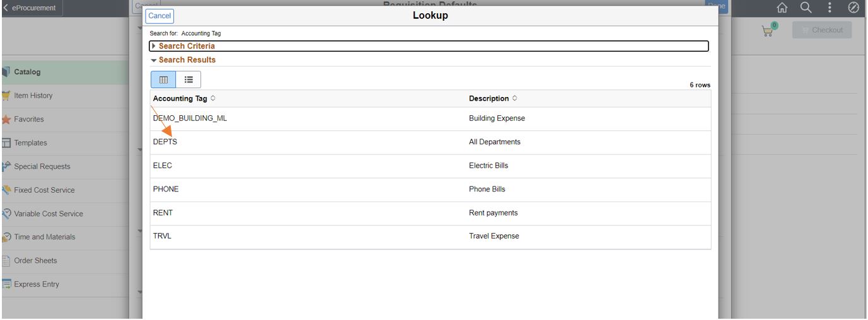Open Special Requests in the sidebar
The image size is (868, 320).
64,167
